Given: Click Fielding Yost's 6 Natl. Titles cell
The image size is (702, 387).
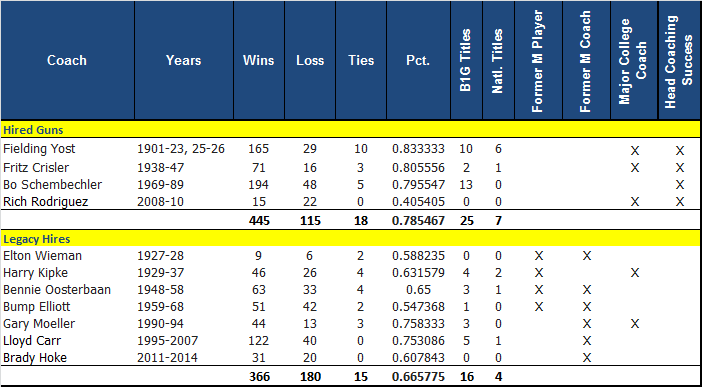Looking at the screenshot, I should click(x=498, y=149).
